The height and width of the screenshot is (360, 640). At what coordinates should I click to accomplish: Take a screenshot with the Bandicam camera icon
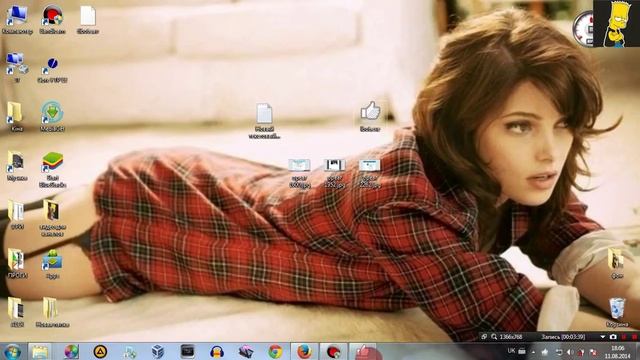(613, 337)
